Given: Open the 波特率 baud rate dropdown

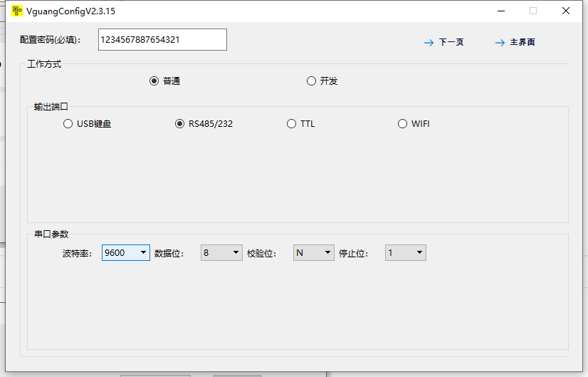Looking at the screenshot, I should (125, 253).
